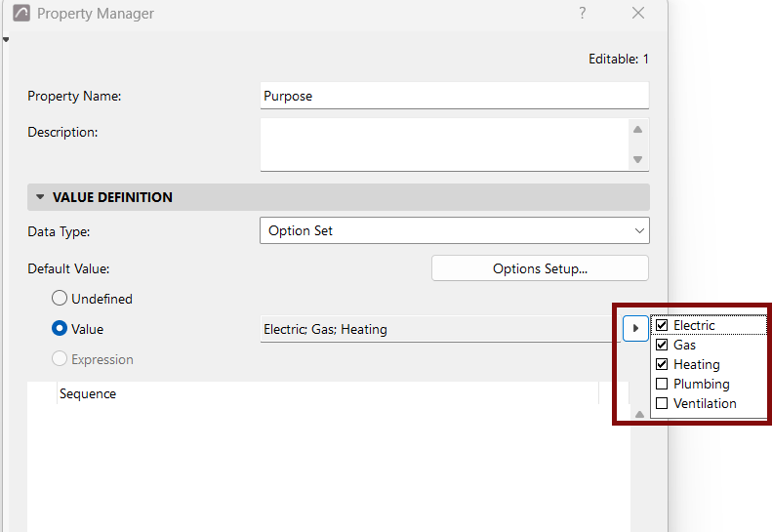This screenshot has height=532, width=772.
Task: Open the Data Type Option Set dropdown
Action: (x=455, y=230)
